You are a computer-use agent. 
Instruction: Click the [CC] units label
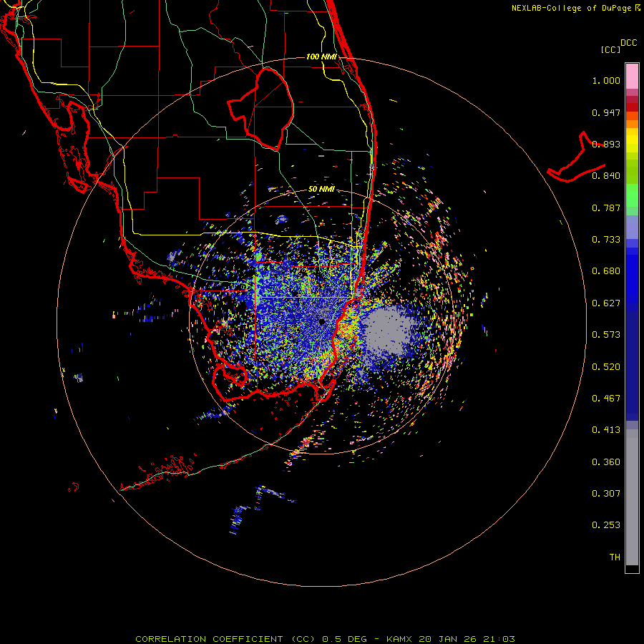(610, 49)
